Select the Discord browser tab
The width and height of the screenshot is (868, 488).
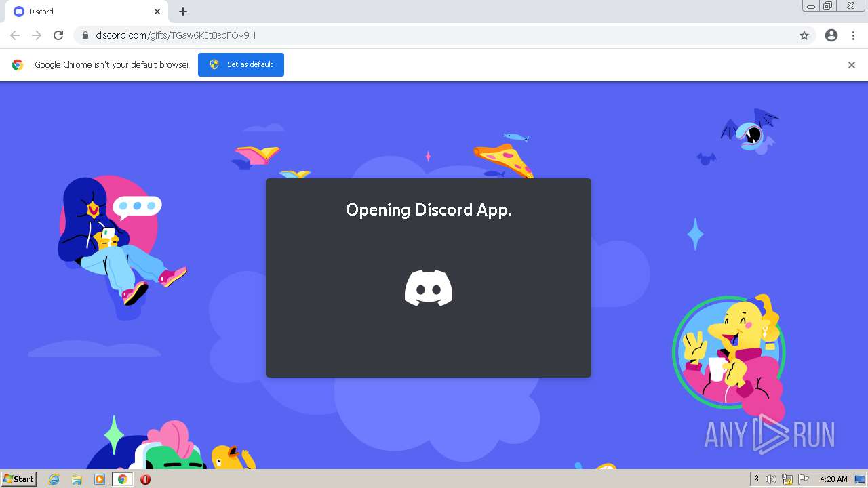click(x=87, y=12)
